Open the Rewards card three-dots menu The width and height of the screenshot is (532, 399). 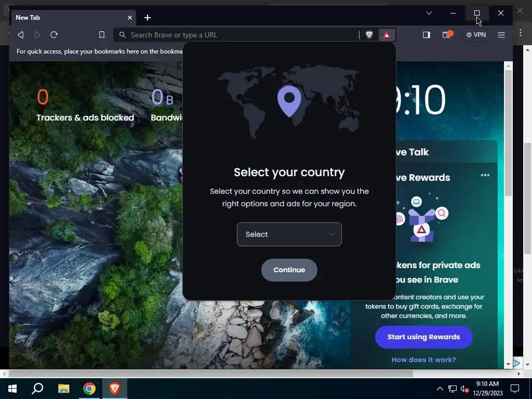click(485, 175)
